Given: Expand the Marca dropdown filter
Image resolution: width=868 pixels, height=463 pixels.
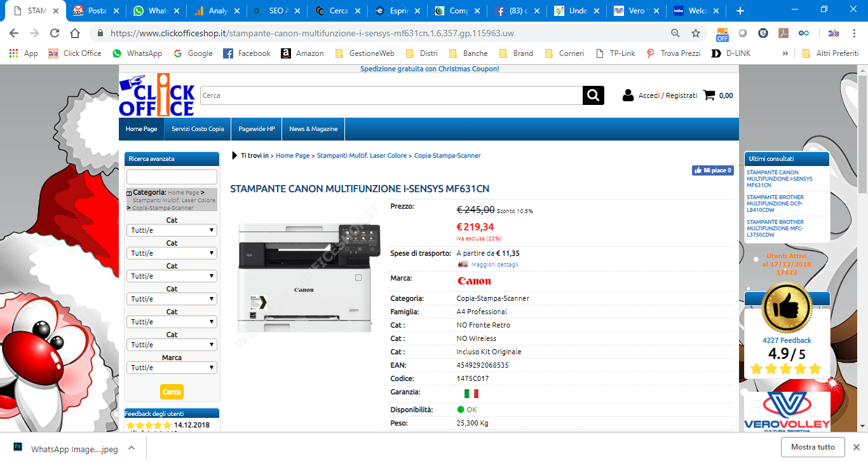Looking at the screenshot, I should [x=172, y=368].
